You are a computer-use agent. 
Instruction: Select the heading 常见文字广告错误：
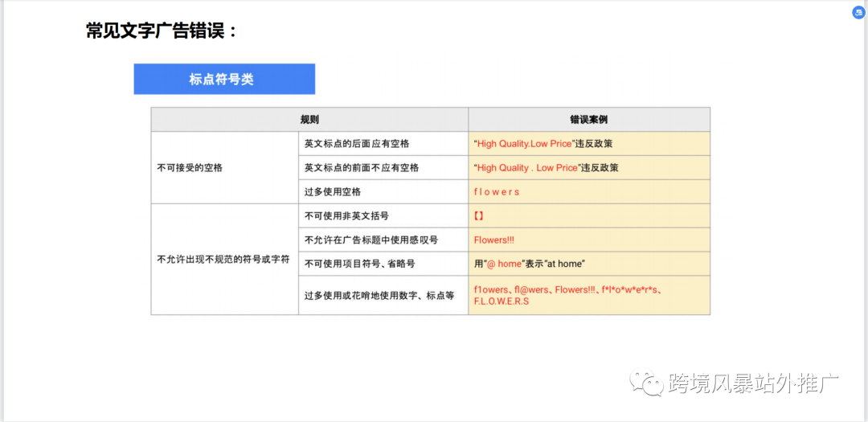pyautogui.click(x=162, y=31)
